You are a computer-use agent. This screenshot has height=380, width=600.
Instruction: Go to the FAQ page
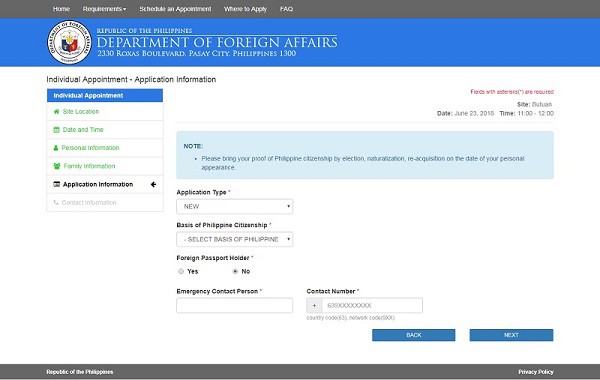(x=286, y=9)
